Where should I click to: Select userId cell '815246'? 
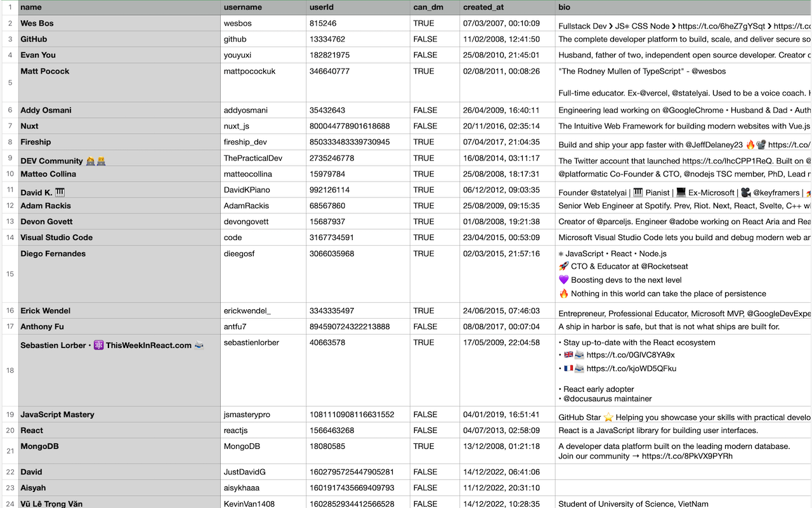coord(358,23)
